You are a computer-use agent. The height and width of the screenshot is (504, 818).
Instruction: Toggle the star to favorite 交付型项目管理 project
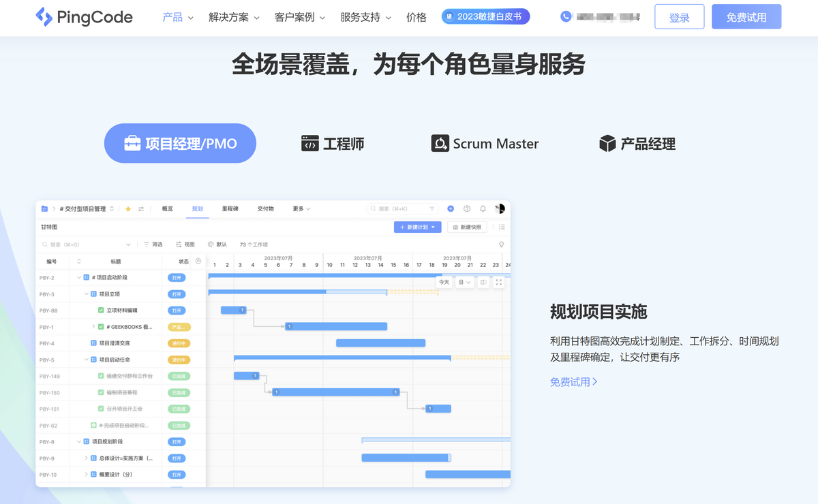127,209
